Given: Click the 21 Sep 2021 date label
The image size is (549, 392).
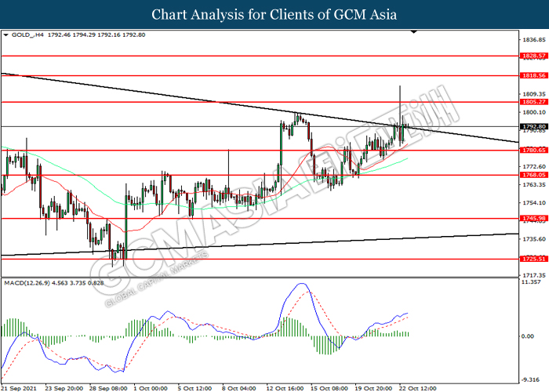Looking at the screenshot, I should tap(19, 389).
